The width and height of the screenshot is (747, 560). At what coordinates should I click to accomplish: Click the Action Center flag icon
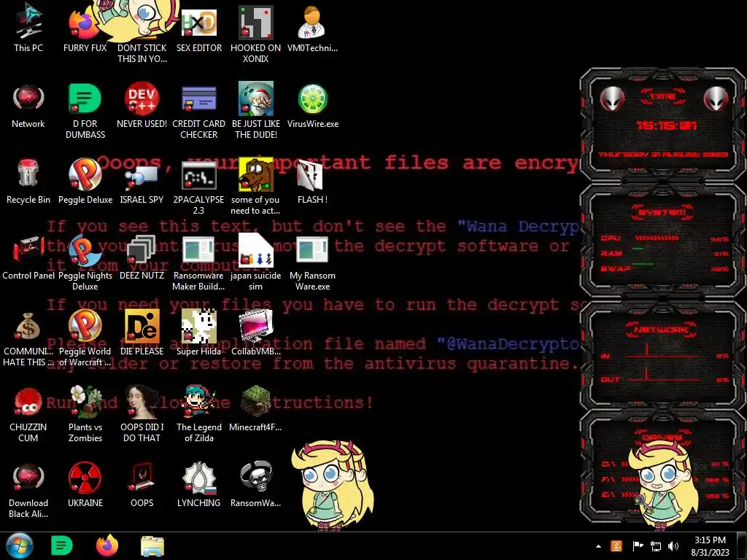(x=638, y=546)
